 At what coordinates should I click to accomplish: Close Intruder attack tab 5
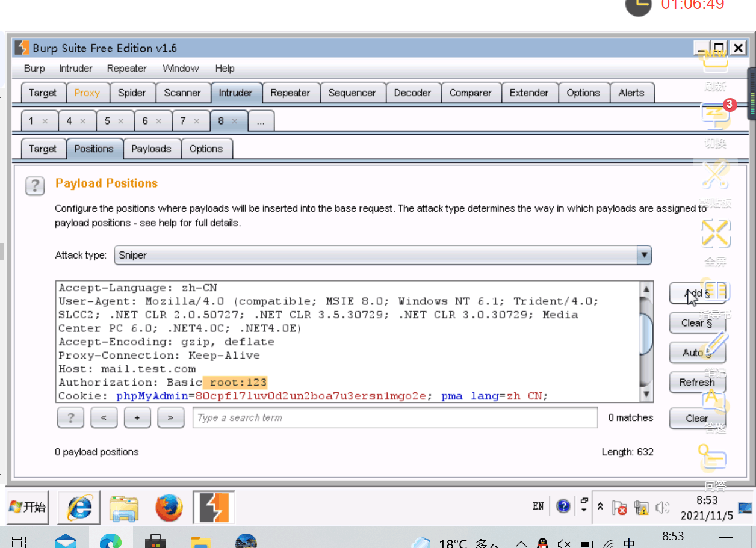click(x=120, y=121)
